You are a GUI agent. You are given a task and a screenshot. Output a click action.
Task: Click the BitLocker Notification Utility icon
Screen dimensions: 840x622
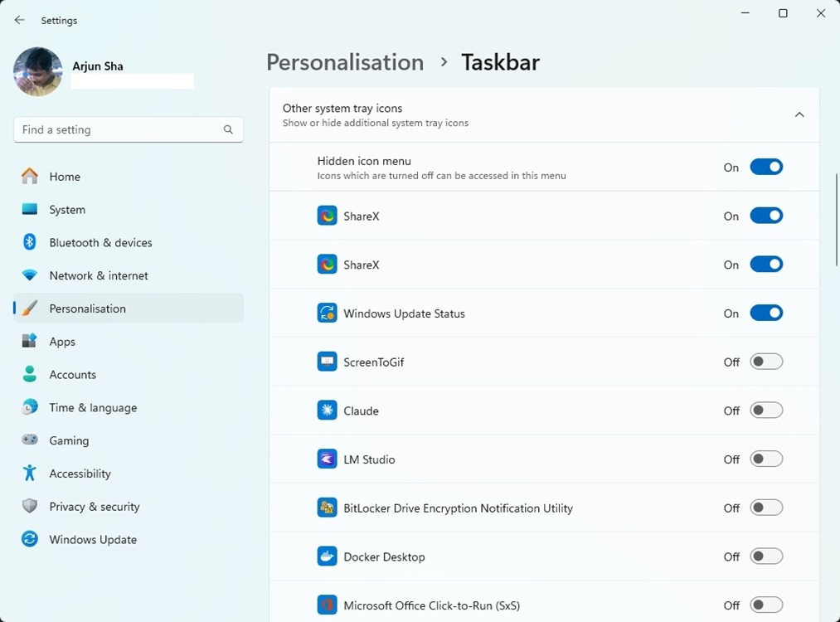tap(327, 507)
